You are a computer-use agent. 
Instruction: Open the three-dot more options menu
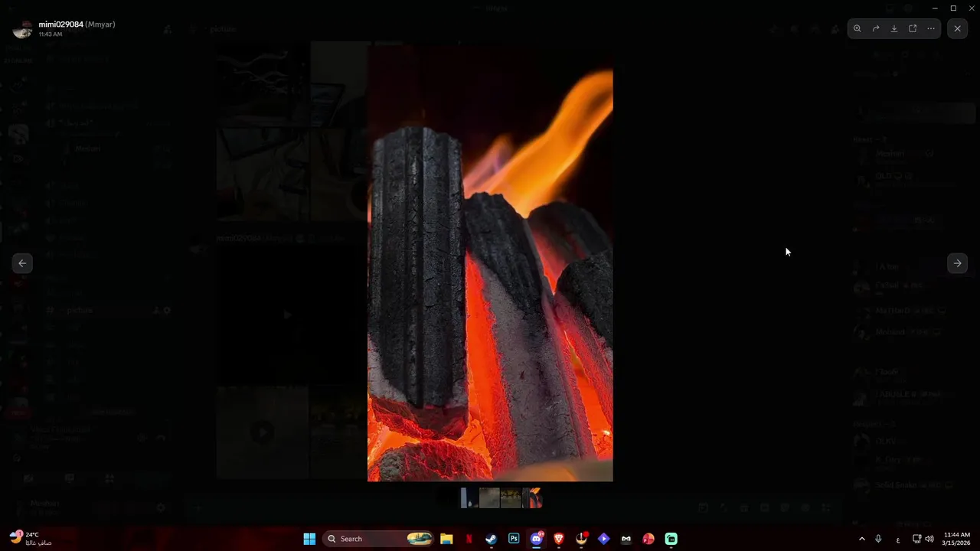point(931,28)
